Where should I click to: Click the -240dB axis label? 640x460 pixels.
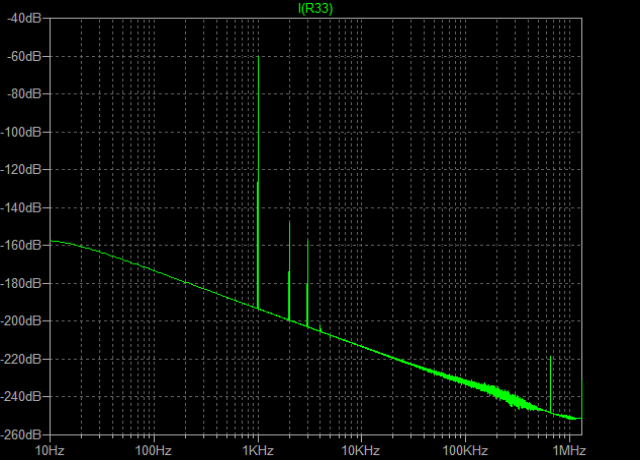pos(21,396)
